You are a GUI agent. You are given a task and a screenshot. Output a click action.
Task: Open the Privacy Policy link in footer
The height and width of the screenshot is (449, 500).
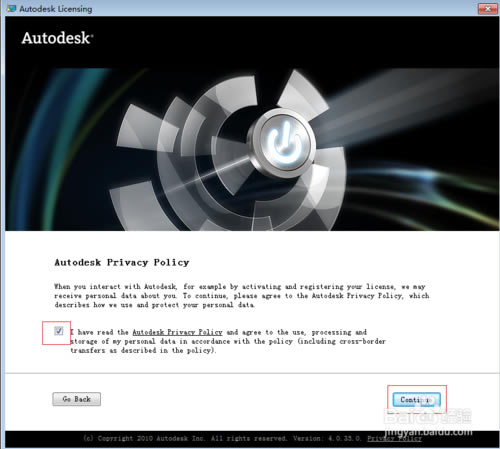click(394, 438)
